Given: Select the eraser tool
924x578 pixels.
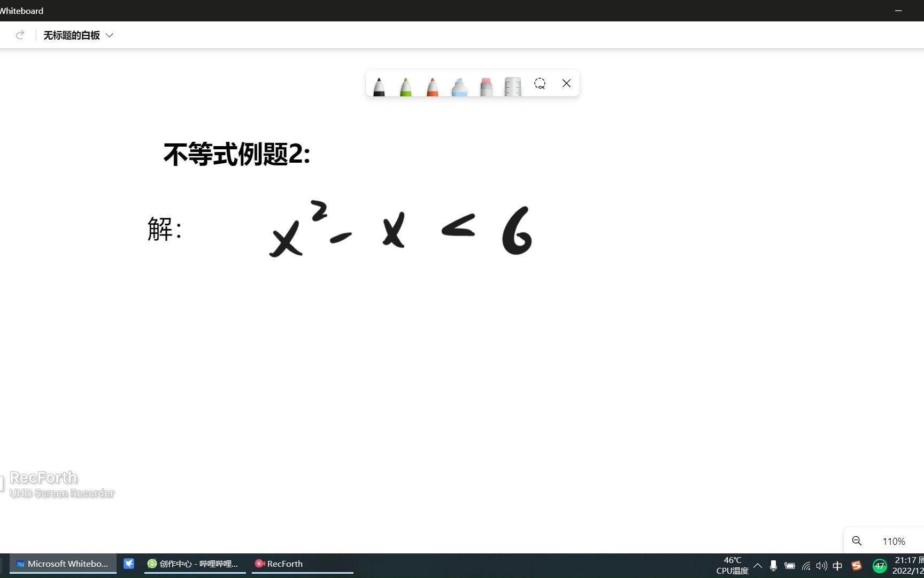Looking at the screenshot, I should [486, 86].
